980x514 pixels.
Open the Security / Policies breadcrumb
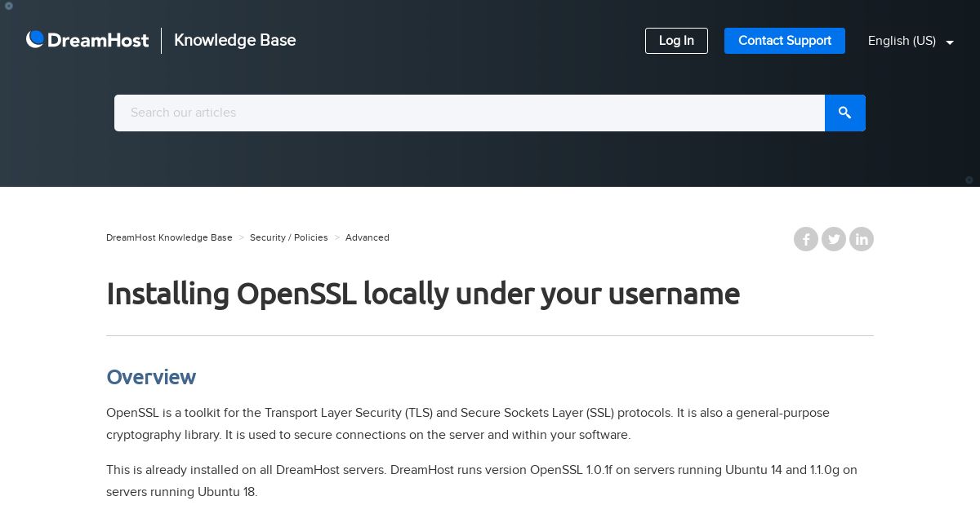pyautogui.click(x=288, y=237)
